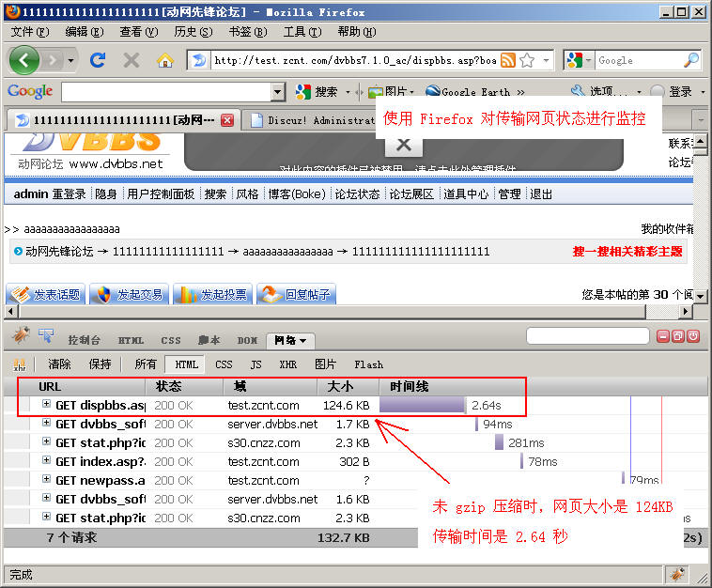Click the 搜一搜相关精彩主题 link
Image resolution: width=712 pixels, height=588 pixels.
tap(627, 252)
